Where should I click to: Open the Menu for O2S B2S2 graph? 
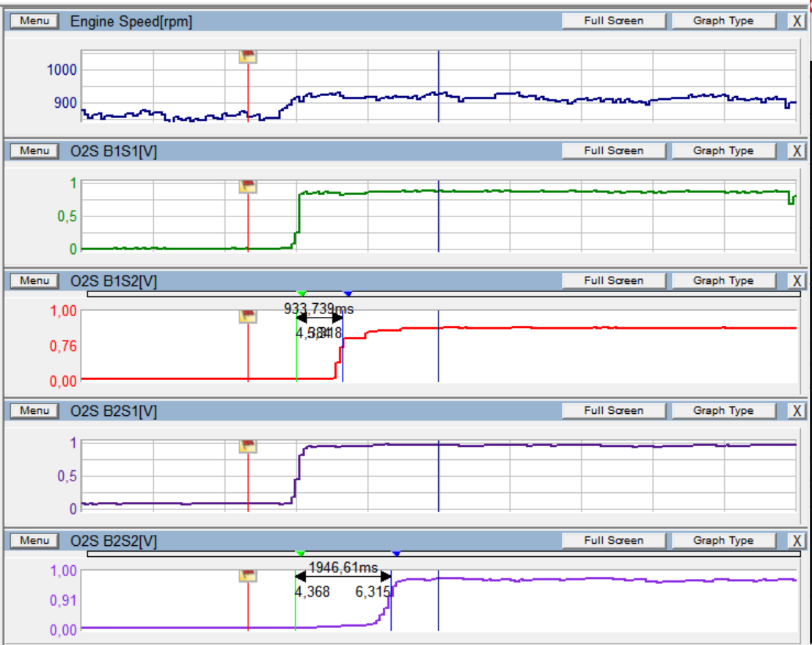pyautogui.click(x=34, y=540)
